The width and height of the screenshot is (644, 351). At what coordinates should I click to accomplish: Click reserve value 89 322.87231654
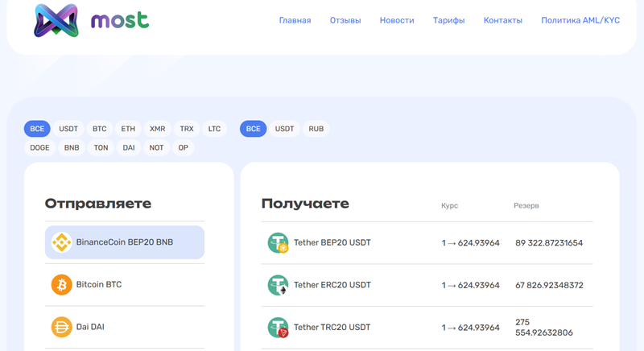coord(549,243)
